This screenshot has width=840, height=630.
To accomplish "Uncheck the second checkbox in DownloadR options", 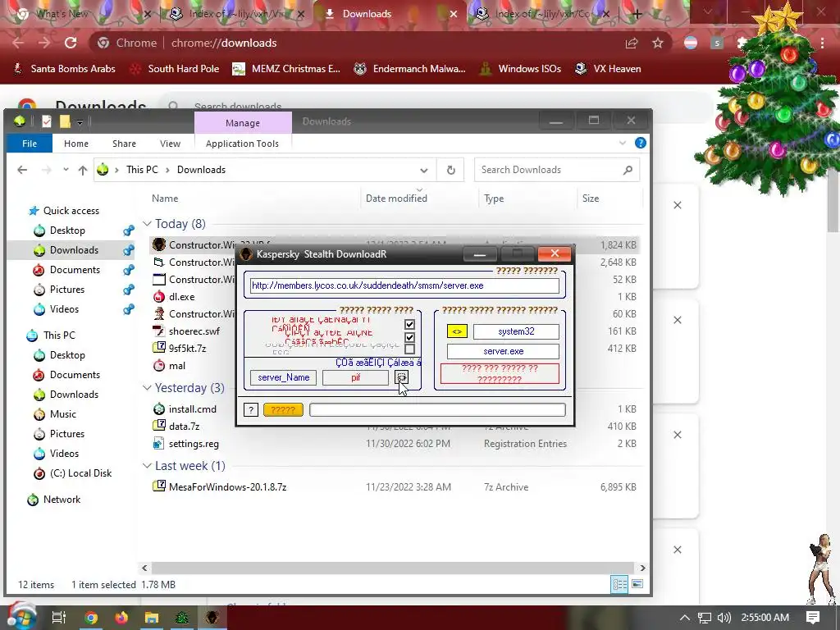I will (410, 337).
